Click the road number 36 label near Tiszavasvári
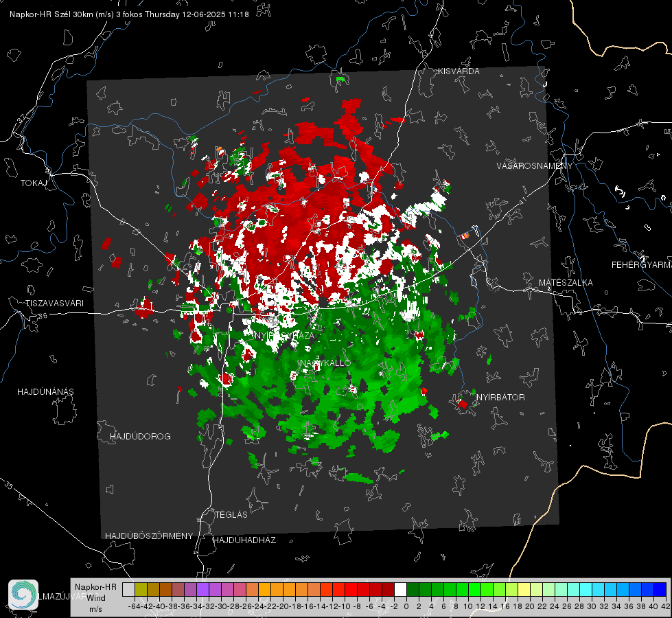Viewport: 672px width, 618px height. tap(43, 316)
